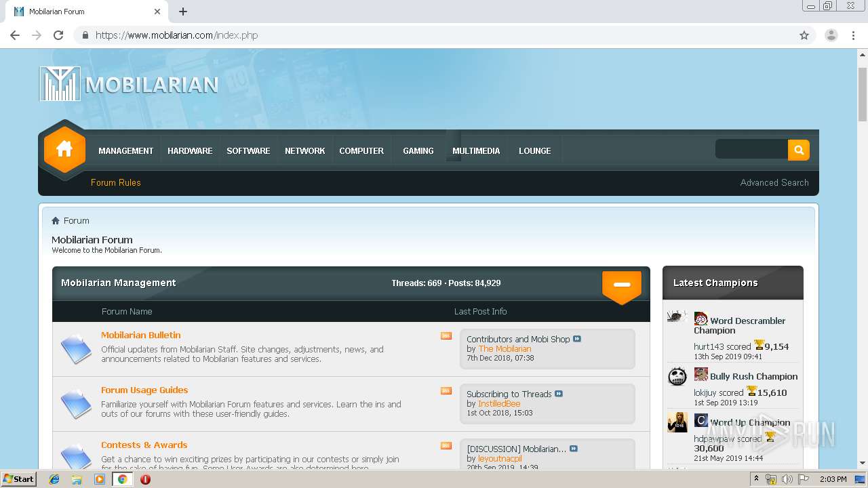Image resolution: width=868 pixels, height=488 pixels.
Task: Open Word Descrambler Champion link
Action: [740, 325]
